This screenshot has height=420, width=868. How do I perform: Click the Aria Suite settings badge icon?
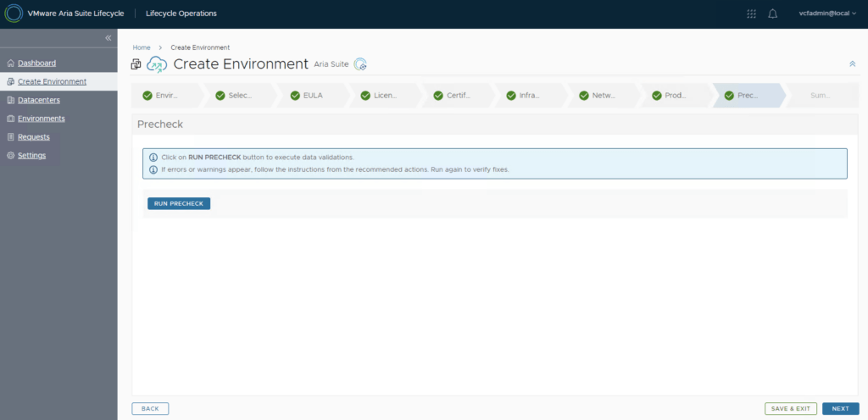point(360,64)
